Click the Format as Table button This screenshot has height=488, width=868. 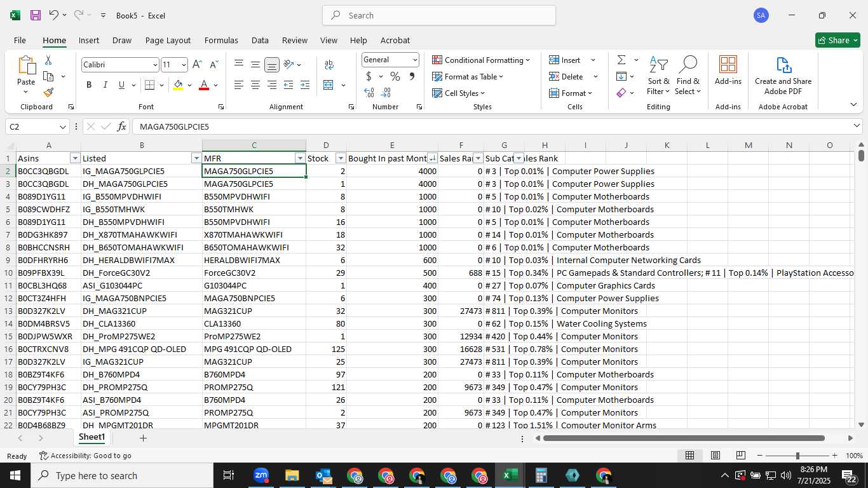click(x=468, y=76)
